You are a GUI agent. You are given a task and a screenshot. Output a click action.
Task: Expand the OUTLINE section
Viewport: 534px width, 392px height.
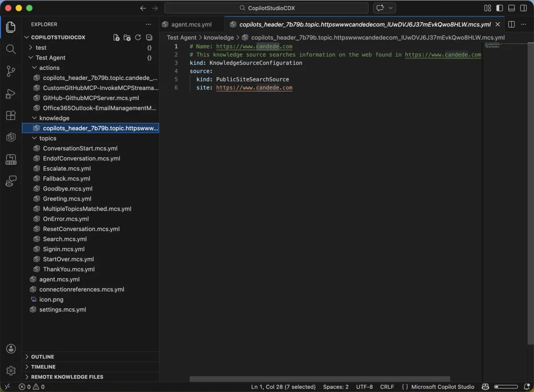(x=41, y=356)
